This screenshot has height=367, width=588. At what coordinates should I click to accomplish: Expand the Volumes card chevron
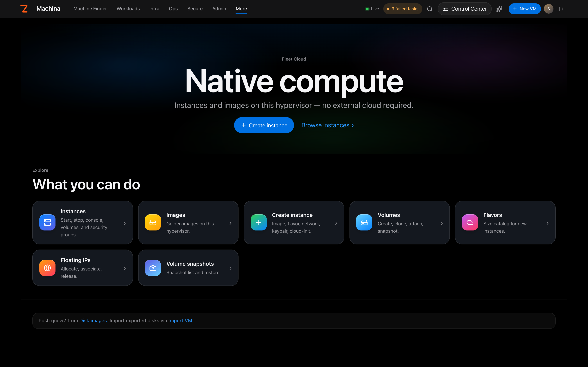(442, 223)
